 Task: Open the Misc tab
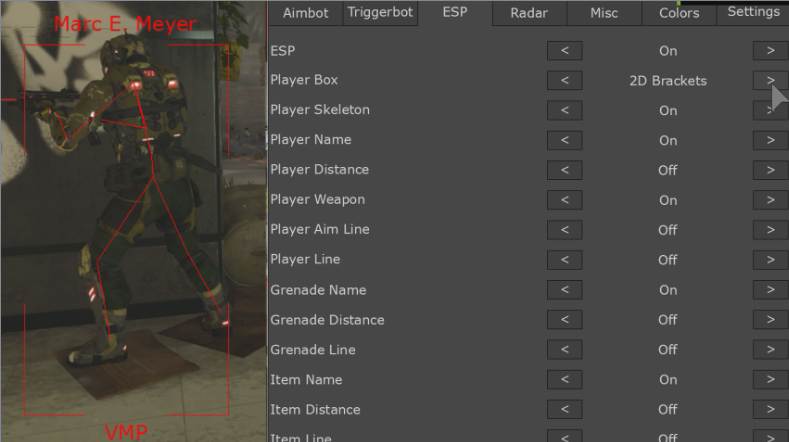pyautogui.click(x=604, y=13)
